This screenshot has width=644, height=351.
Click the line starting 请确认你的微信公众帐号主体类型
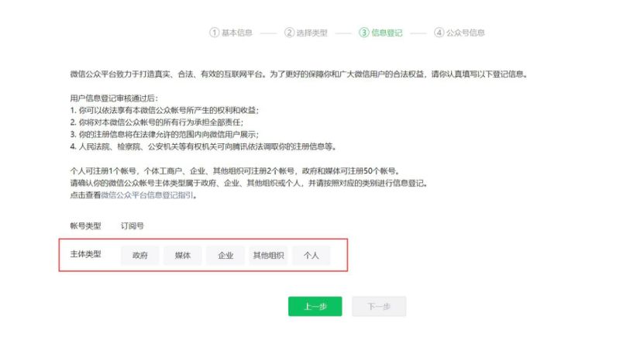pyautogui.click(x=249, y=183)
